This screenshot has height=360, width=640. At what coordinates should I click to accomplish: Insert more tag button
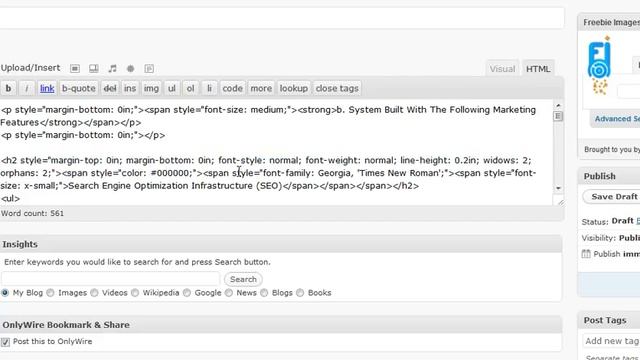261,88
